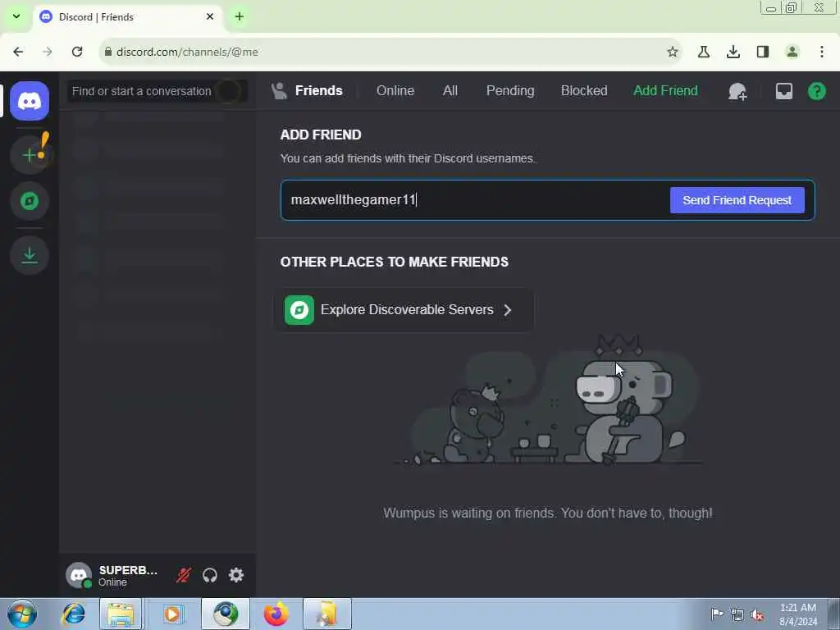Unmute the microphone icon
Viewport: 840px width, 630px height.
pos(183,575)
